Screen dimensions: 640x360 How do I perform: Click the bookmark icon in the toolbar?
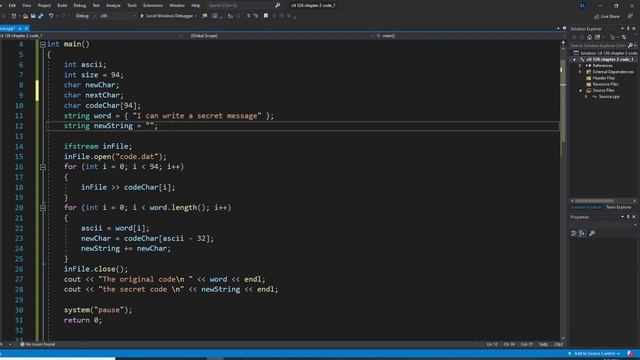(x=266, y=16)
